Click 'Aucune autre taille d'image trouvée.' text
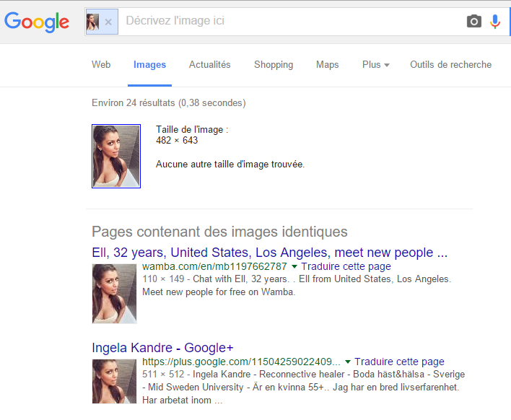This screenshot has width=511, height=420. point(230,165)
